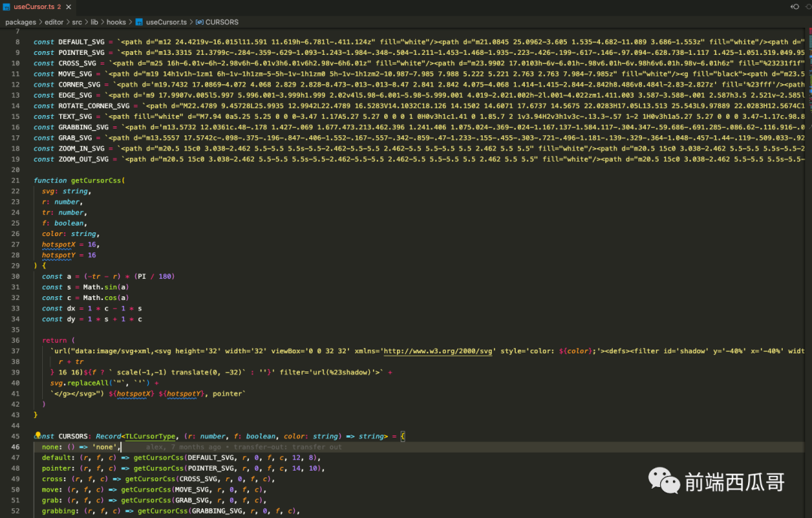The image size is (812, 518).
Task: Click GRAB_SVG constant declaration on line 17
Action: point(75,138)
